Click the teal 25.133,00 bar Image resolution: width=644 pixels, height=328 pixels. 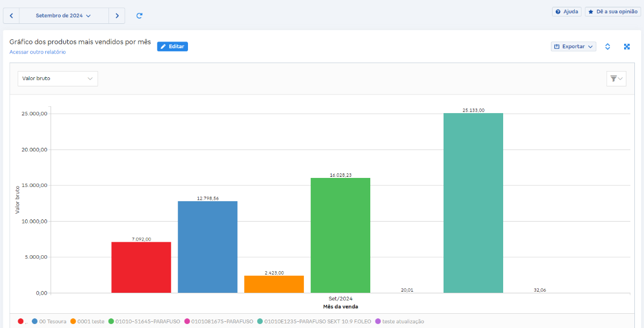[x=473, y=203]
